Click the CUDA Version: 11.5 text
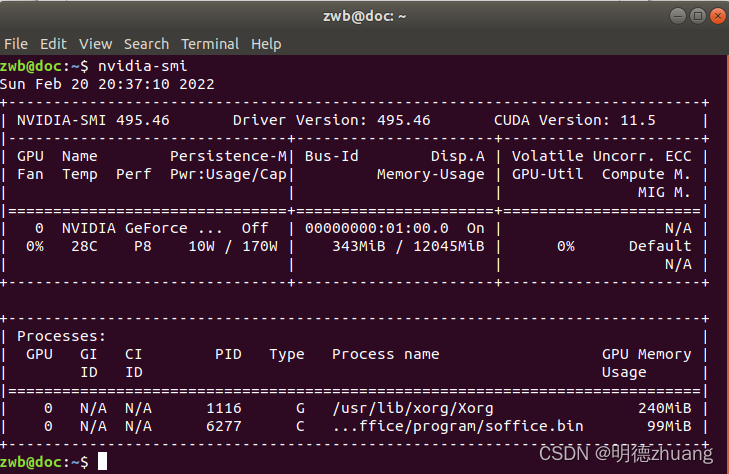The image size is (729, 474). coord(575,120)
